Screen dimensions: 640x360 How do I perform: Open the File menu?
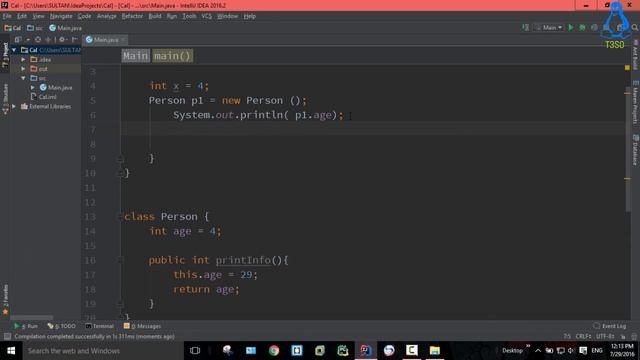(7, 16)
